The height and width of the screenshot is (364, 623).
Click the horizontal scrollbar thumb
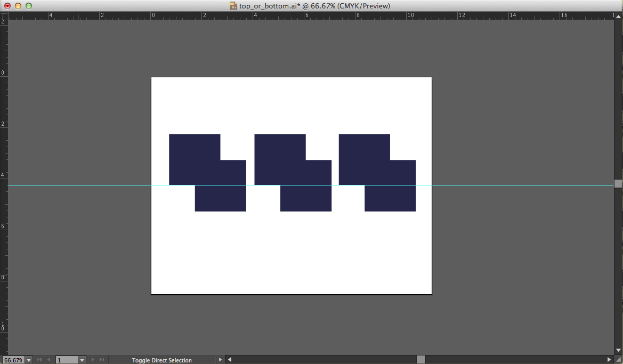(420, 360)
